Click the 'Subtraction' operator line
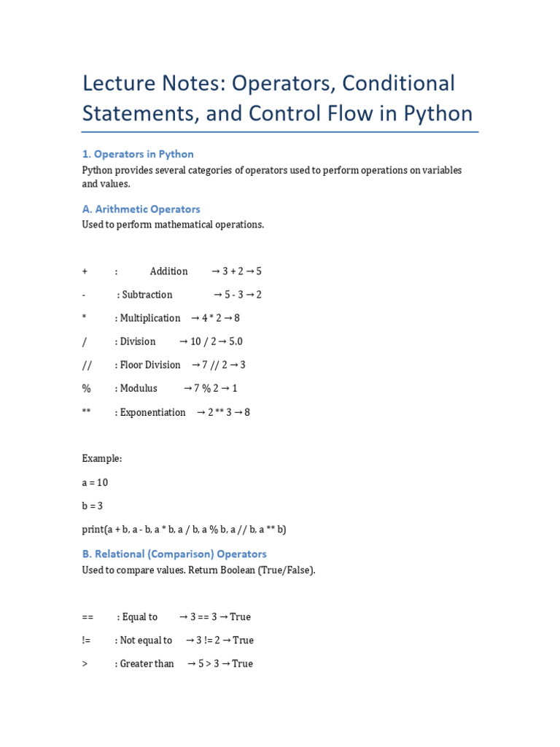560x747 pixels. 146,295
